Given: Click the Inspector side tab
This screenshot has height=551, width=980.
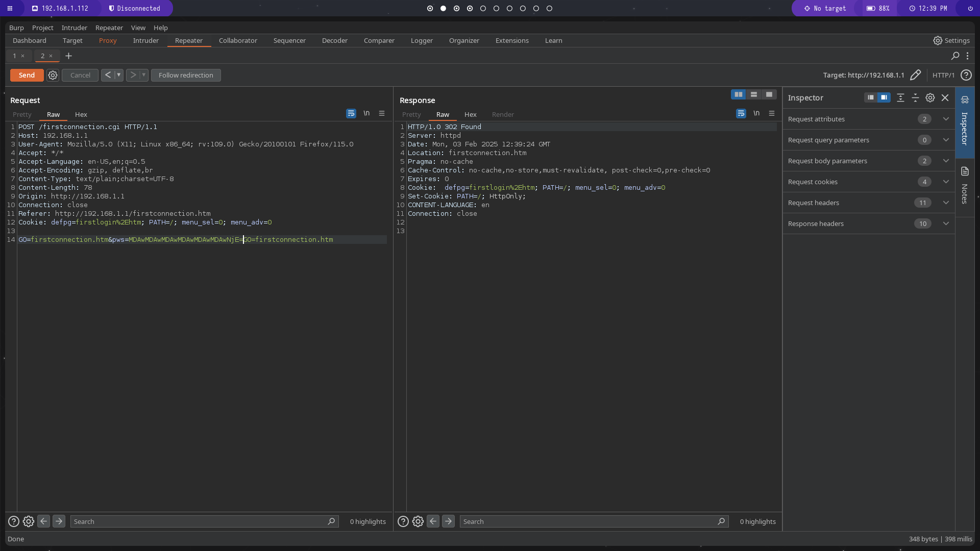Looking at the screenshot, I should tap(965, 122).
